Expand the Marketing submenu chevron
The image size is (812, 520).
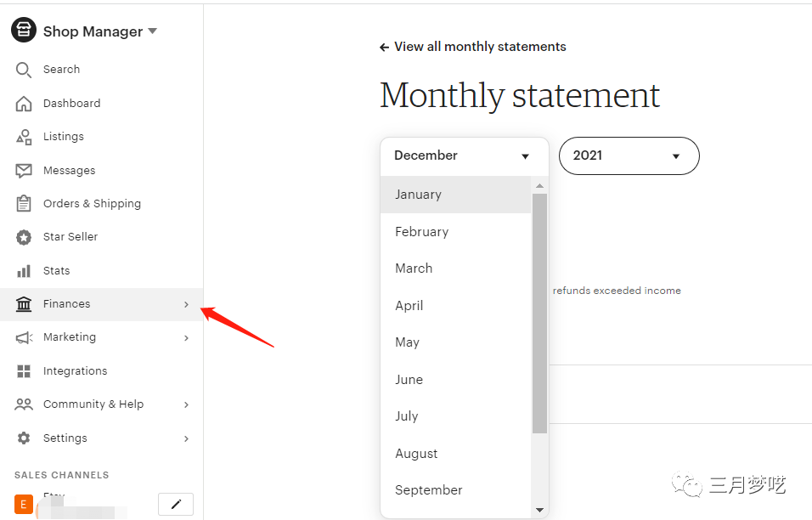(186, 338)
